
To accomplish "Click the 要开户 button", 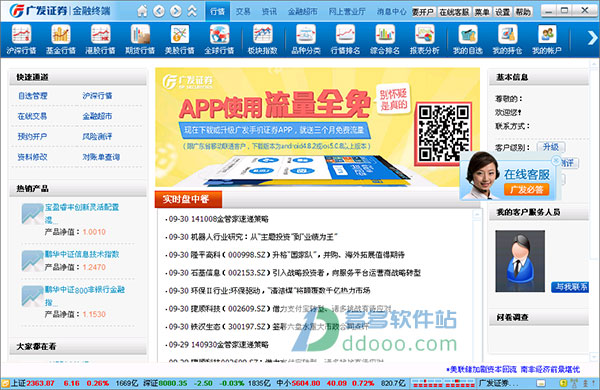I will 423,12.
